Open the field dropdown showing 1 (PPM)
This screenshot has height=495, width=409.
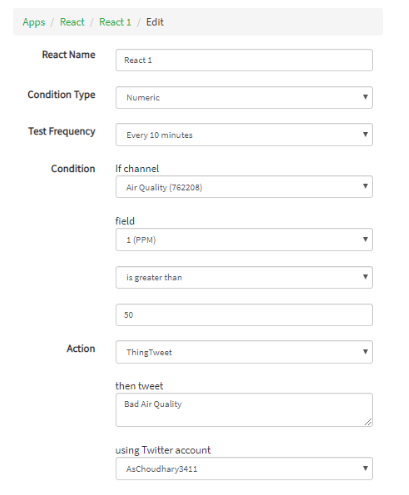(244, 240)
